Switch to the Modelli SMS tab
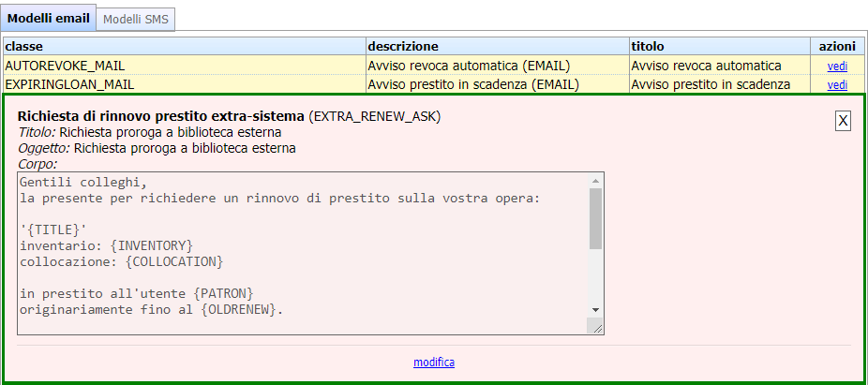 [135, 19]
